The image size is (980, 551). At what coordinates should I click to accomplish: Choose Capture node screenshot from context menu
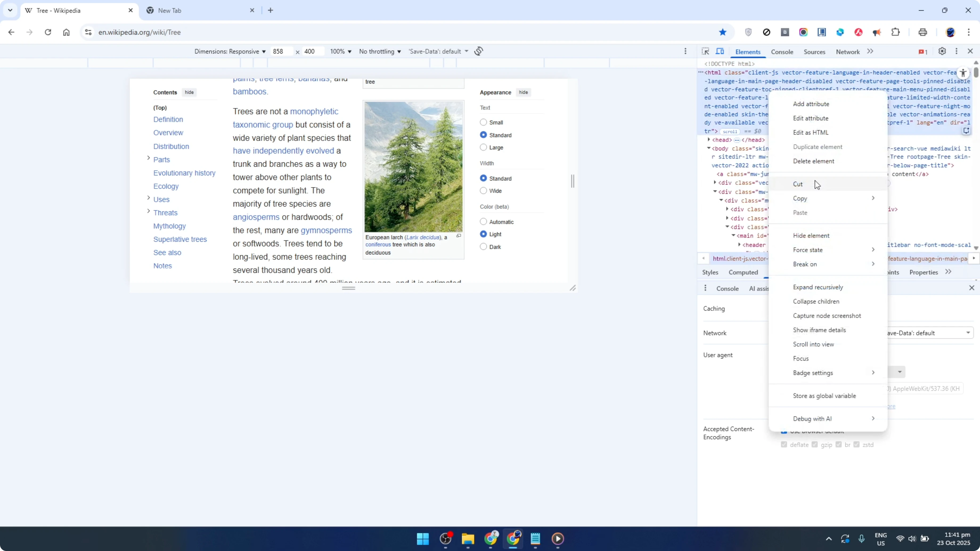pyautogui.click(x=827, y=316)
